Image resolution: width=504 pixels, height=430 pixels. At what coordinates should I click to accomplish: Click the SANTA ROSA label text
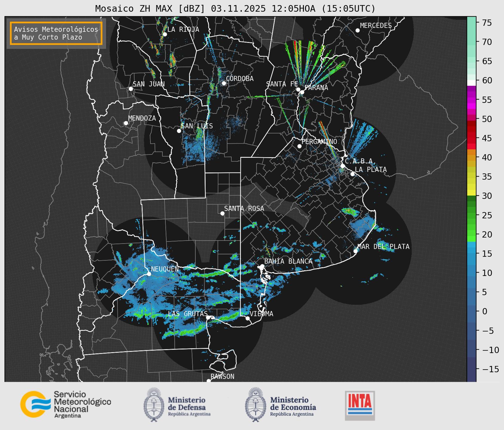pyautogui.click(x=244, y=208)
